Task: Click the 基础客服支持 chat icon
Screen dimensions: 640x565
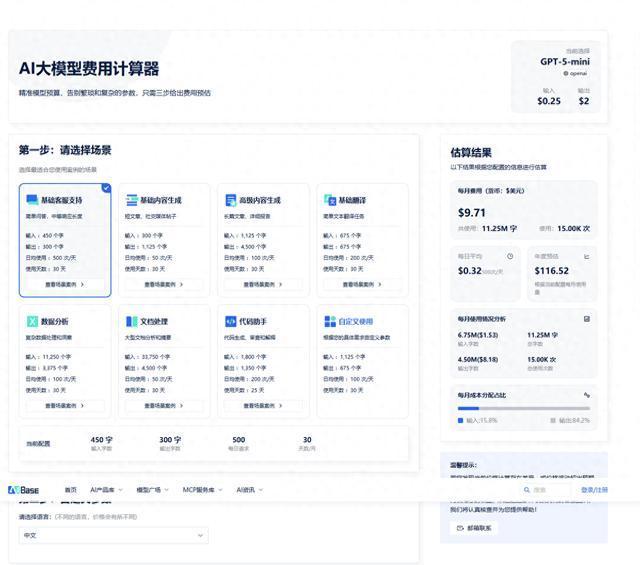Action: point(32,200)
